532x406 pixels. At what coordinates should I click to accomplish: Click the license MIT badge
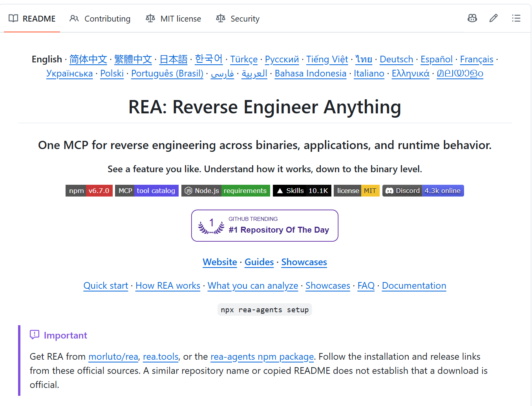pyautogui.click(x=356, y=191)
